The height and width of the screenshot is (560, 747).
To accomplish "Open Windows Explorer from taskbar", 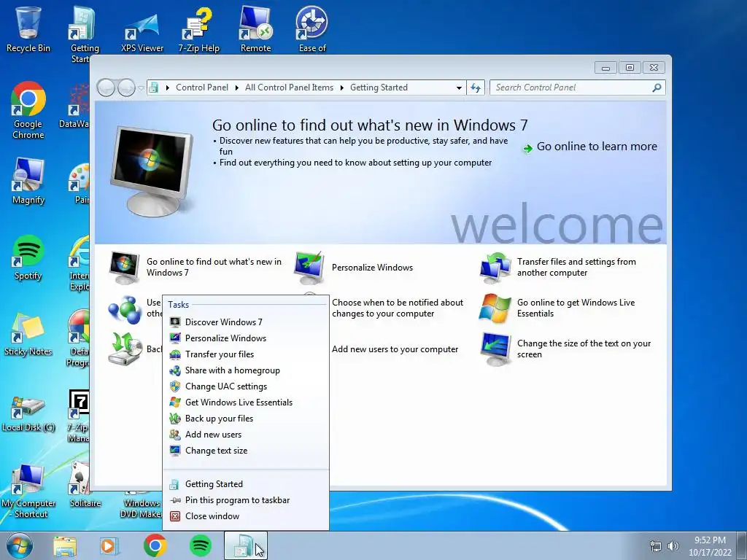I will [65, 545].
